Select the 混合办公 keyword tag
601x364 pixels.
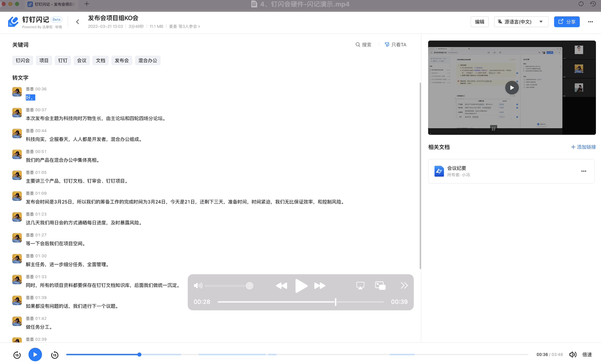pyautogui.click(x=148, y=60)
